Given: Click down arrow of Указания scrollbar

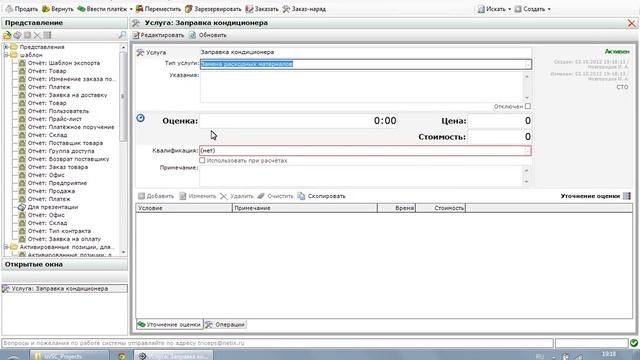Looking at the screenshot, I should click(x=527, y=98).
